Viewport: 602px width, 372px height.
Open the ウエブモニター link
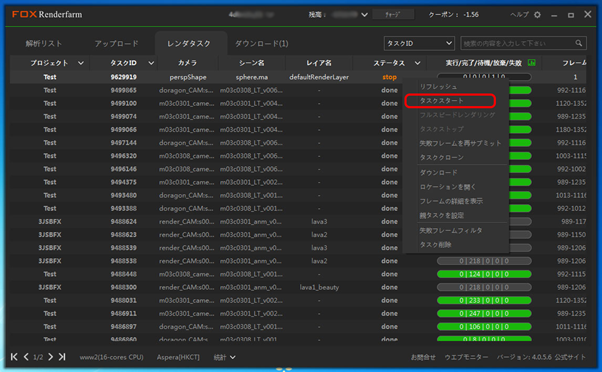coord(466,357)
